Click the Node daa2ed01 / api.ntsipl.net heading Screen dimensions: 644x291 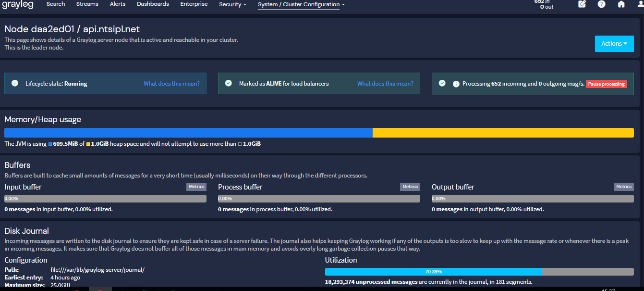[72, 29]
